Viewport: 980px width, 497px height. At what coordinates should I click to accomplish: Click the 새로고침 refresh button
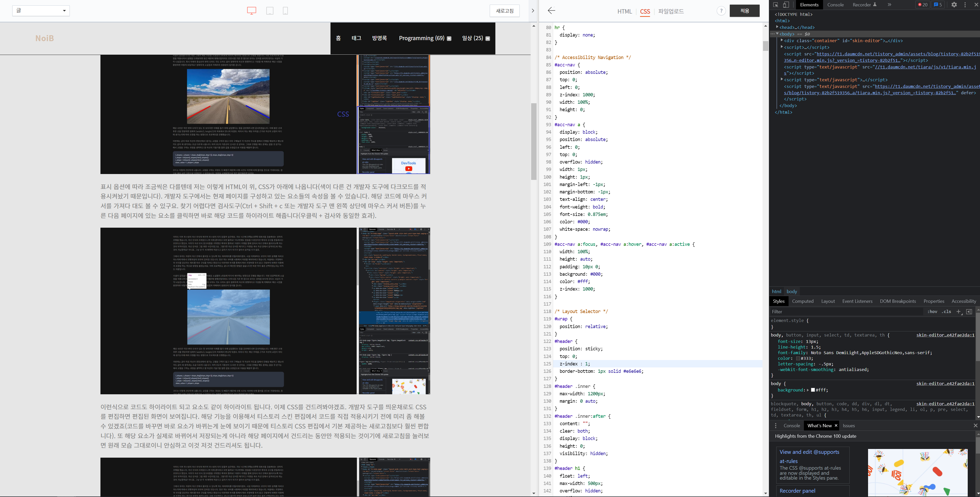coord(505,11)
